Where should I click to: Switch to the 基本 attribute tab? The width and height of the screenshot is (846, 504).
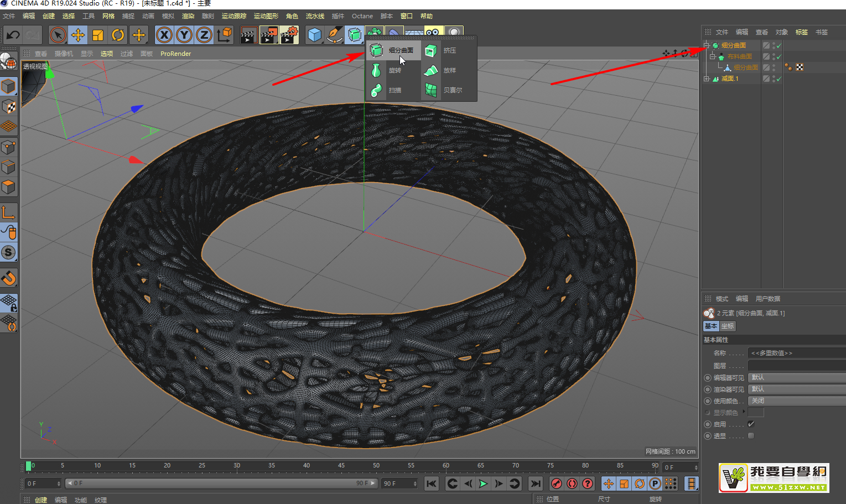click(711, 326)
